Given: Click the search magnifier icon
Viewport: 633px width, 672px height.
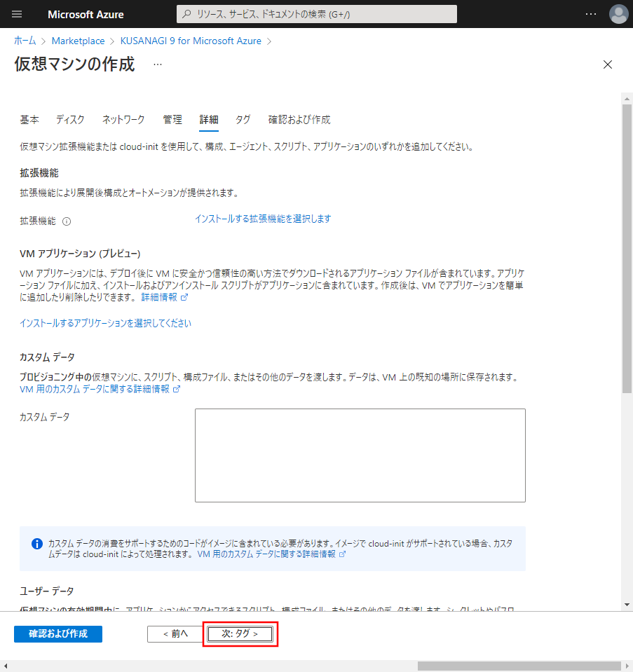Looking at the screenshot, I should pos(186,14).
